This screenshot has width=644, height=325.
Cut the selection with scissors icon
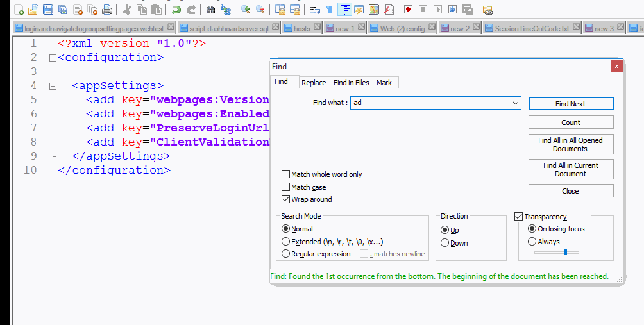click(126, 10)
